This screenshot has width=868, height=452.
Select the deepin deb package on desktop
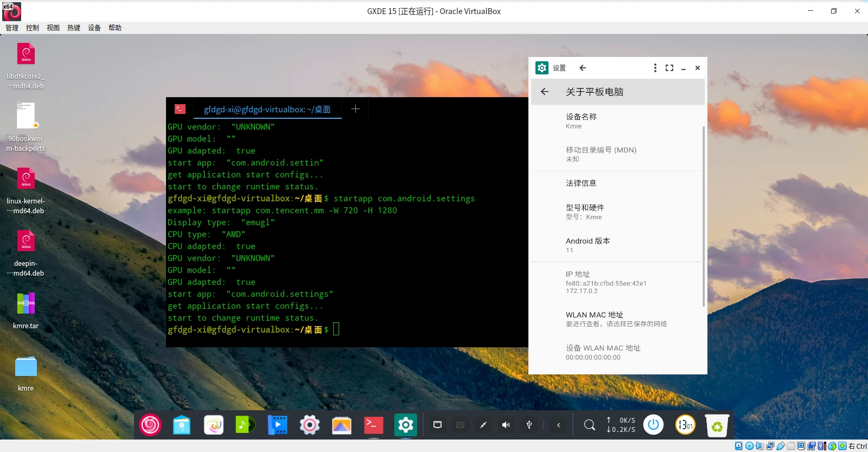pyautogui.click(x=26, y=253)
